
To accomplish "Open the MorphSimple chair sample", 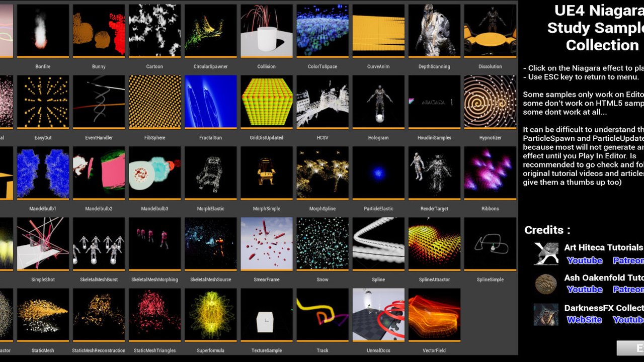I will click(266, 173).
